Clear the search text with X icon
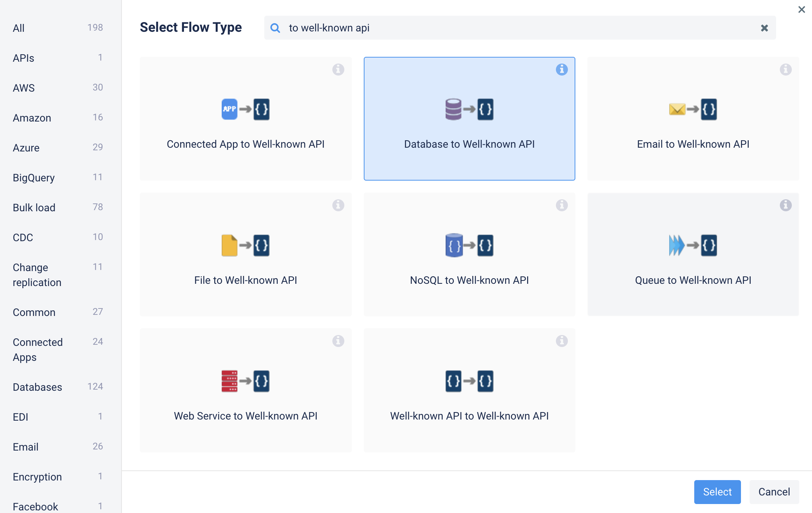The image size is (812, 513). [764, 28]
